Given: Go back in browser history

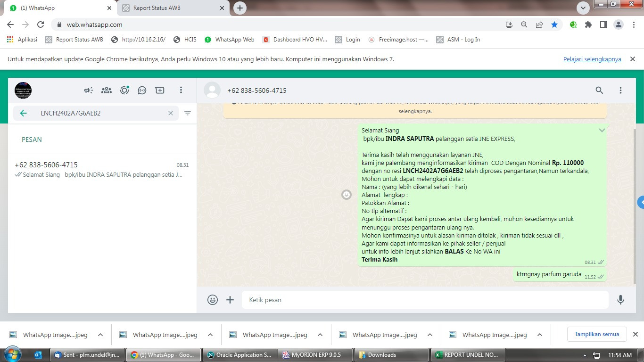Looking at the screenshot, I should click(10, 25).
